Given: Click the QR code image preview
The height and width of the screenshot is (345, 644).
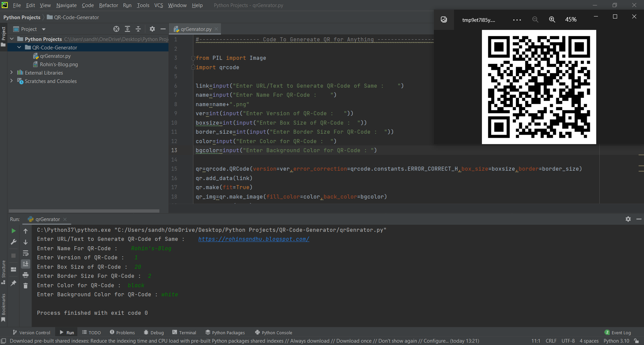Looking at the screenshot, I should pyautogui.click(x=539, y=87).
